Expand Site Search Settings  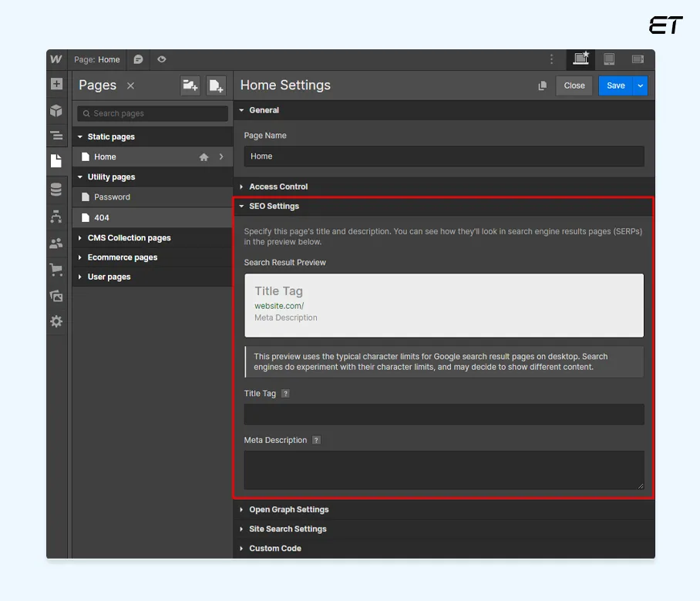[x=444, y=529]
